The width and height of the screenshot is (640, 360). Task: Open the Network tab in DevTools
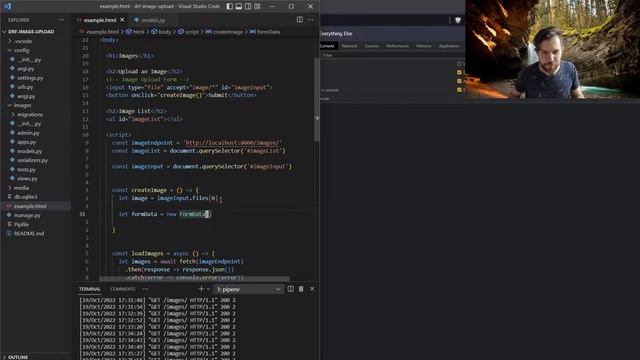coord(349,46)
